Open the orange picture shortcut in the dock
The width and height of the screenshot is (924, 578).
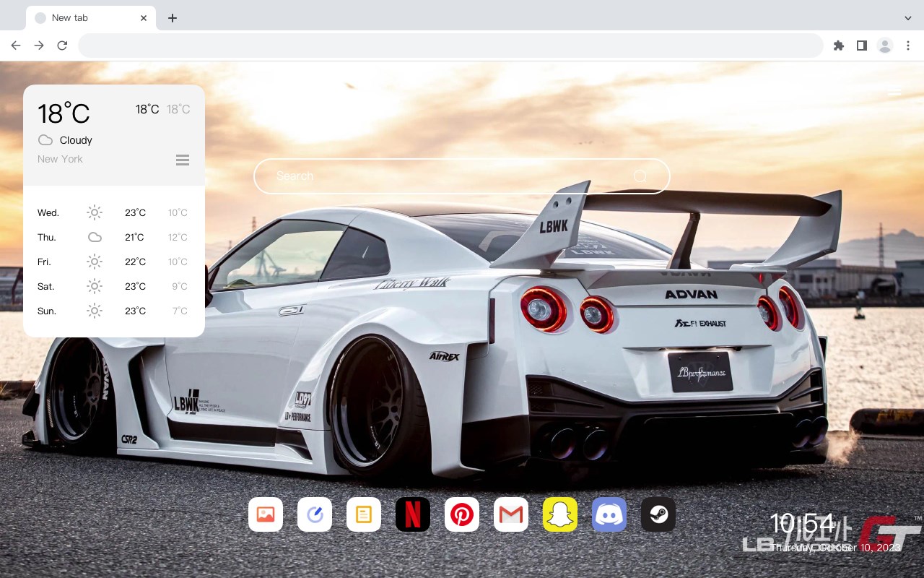266,514
